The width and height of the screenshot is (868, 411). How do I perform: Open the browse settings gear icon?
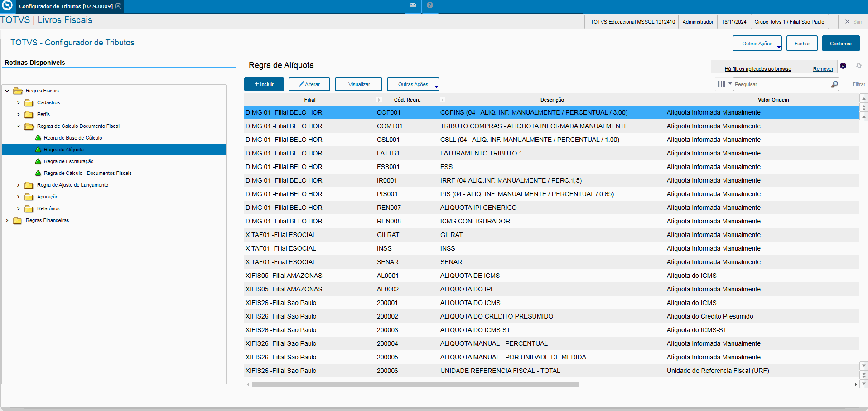tap(858, 66)
